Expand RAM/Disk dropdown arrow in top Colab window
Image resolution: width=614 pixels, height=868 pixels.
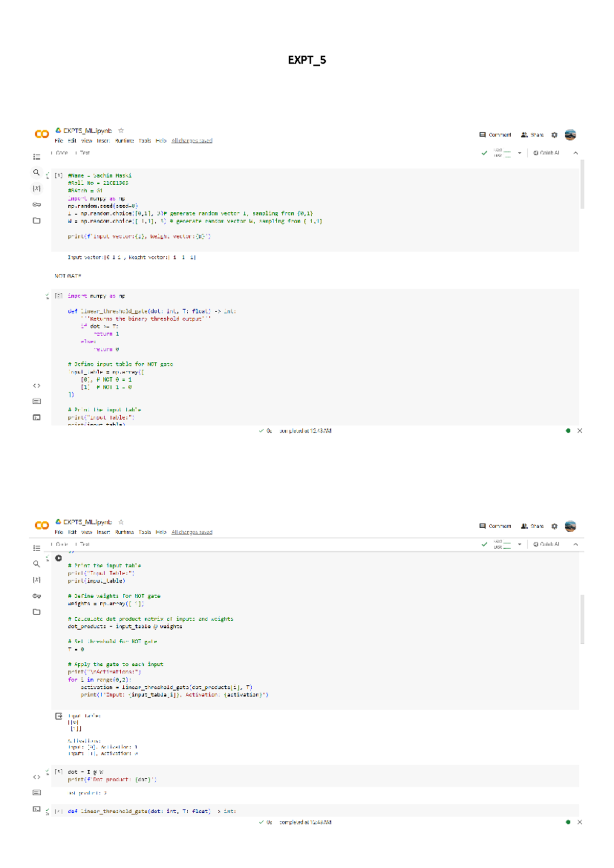[x=519, y=153]
